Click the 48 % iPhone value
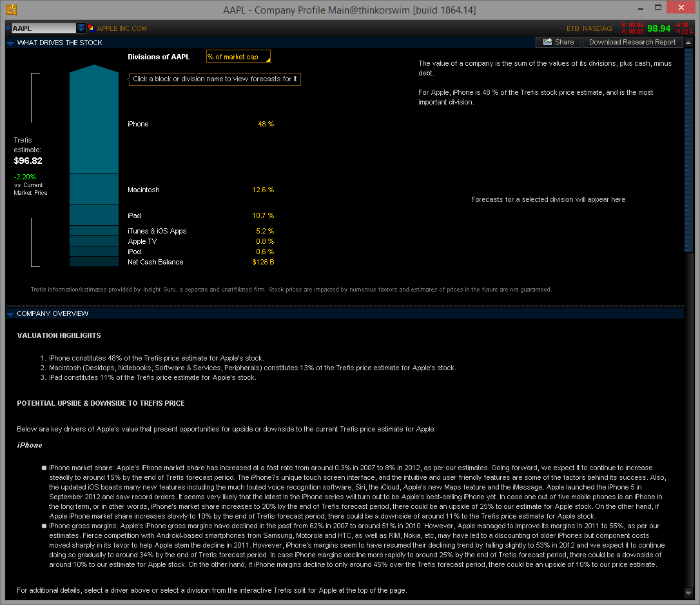 [x=266, y=124]
